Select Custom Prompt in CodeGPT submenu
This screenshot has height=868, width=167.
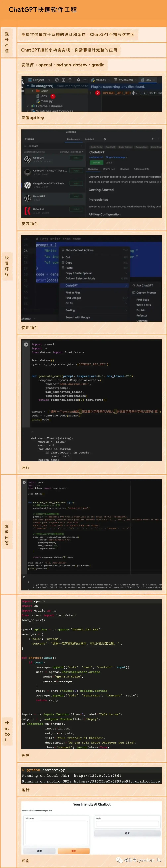click(x=146, y=292)
